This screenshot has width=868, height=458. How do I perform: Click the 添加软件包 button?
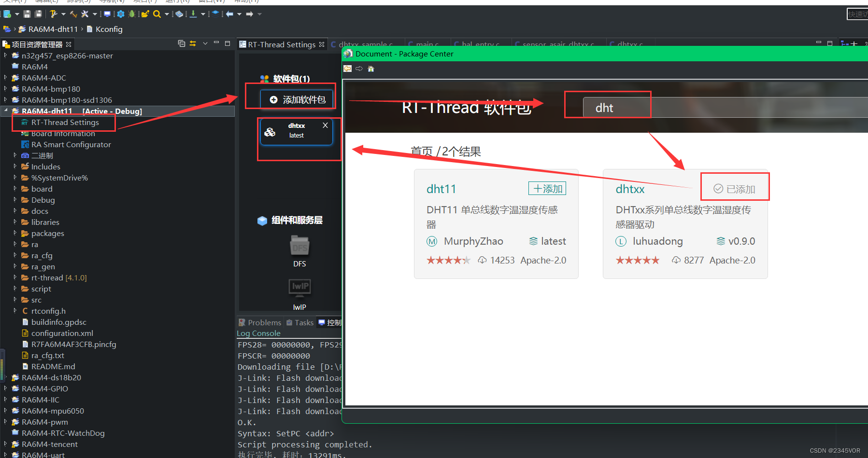297,98
